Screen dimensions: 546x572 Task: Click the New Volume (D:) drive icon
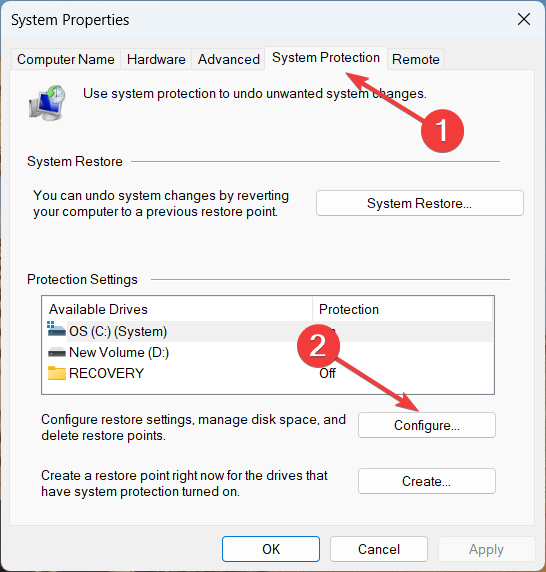[x=57, y=353]
